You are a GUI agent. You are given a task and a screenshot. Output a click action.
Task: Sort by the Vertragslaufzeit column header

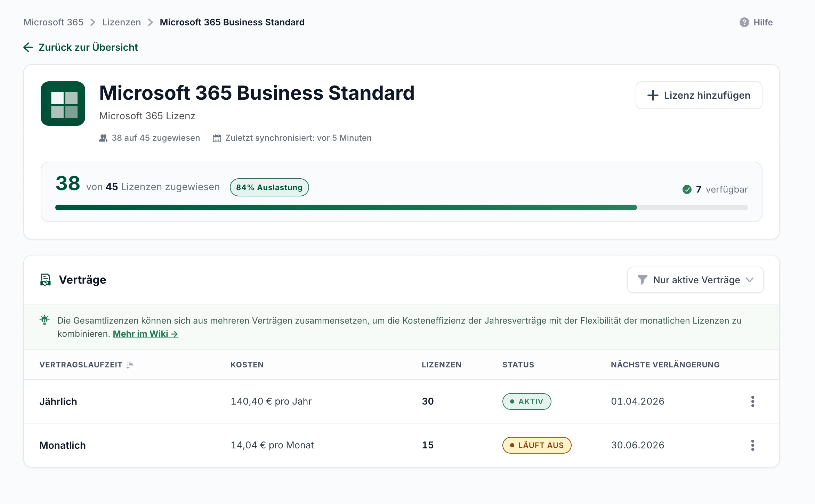pos(87,365)
